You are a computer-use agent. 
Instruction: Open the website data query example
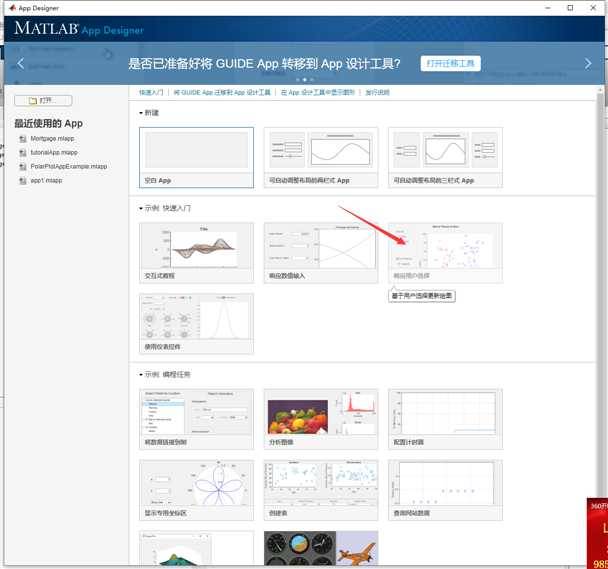445,490
